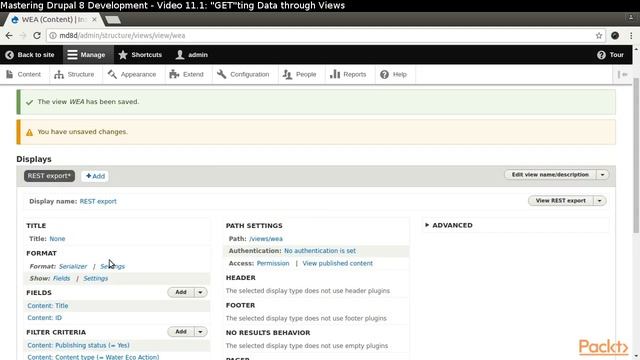Edit display name REST export link
Screen dimensions: 640x360
pyautogui.click(x=98, y=201)
